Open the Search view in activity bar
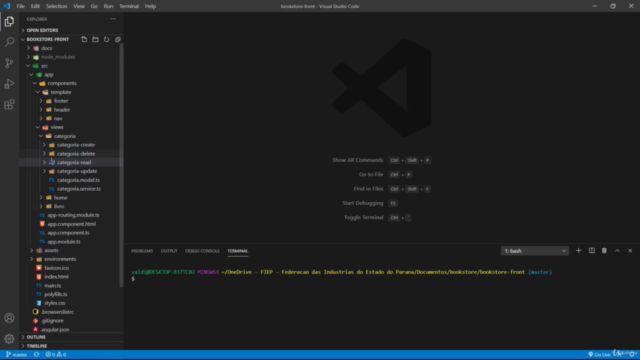The width and height of the screenshot is (640, 360). (x=9, y=42)
